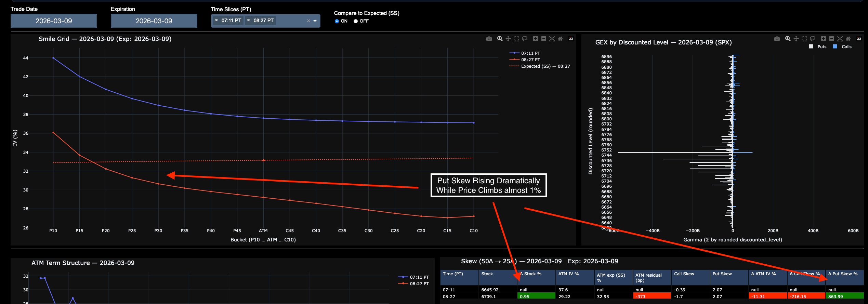Click the Call Skew column header
The height and width of the screenshot is (304, 868).
click(x=691, y=277)
